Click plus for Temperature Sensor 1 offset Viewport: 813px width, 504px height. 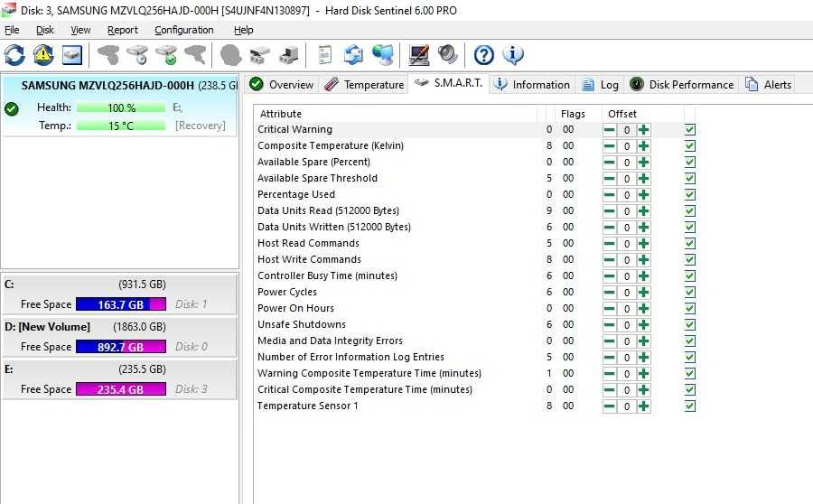643,406
